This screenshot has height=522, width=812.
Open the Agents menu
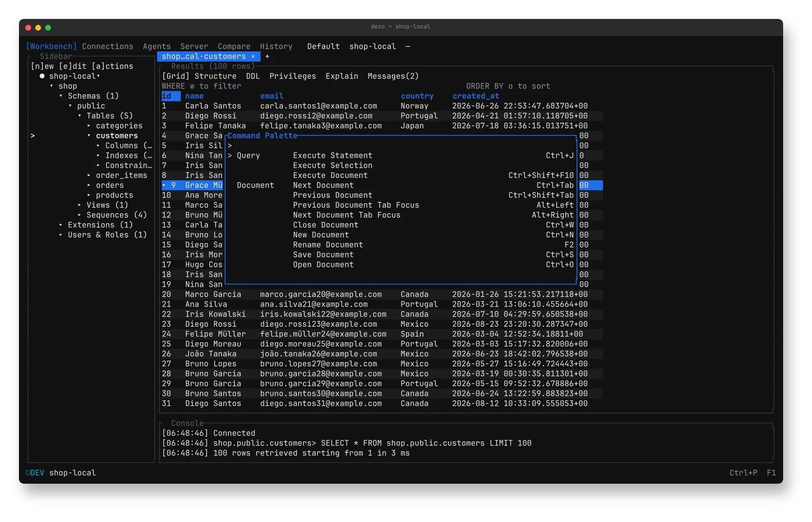(157, 46)
